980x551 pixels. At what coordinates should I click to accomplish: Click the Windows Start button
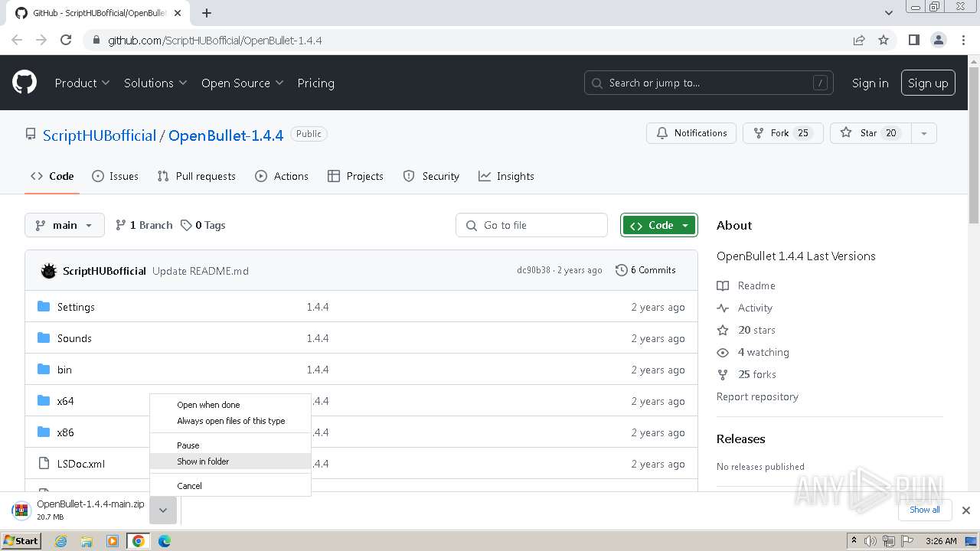21,541
